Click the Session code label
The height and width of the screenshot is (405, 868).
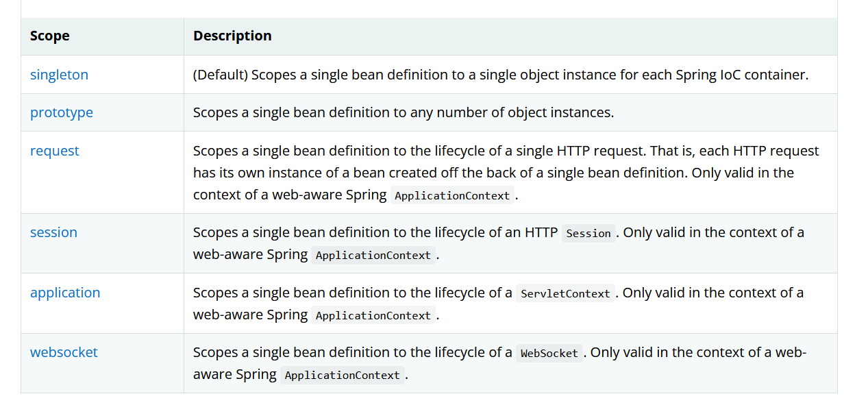point(588,234)
